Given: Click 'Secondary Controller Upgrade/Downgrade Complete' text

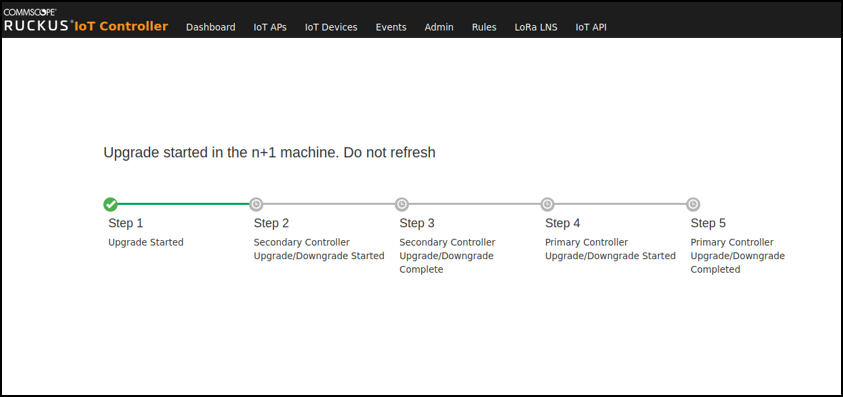Looking at the screenshot, I should click(447, 256).
